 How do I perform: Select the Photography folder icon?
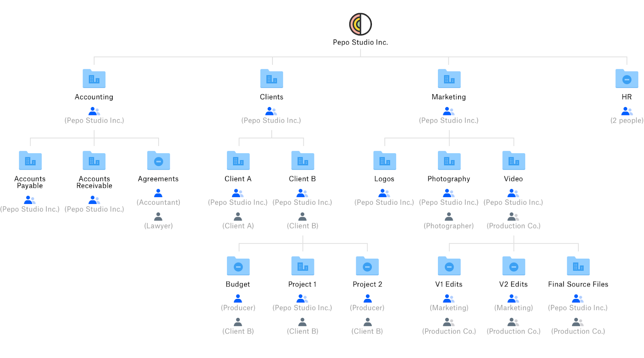(449, 160)
